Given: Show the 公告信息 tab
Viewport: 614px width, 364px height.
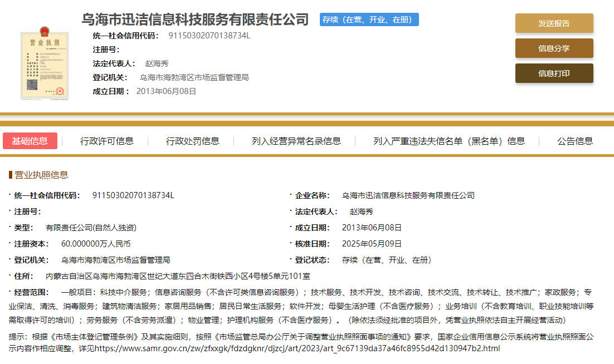Looking at the screenshot, I should (575, 141).
